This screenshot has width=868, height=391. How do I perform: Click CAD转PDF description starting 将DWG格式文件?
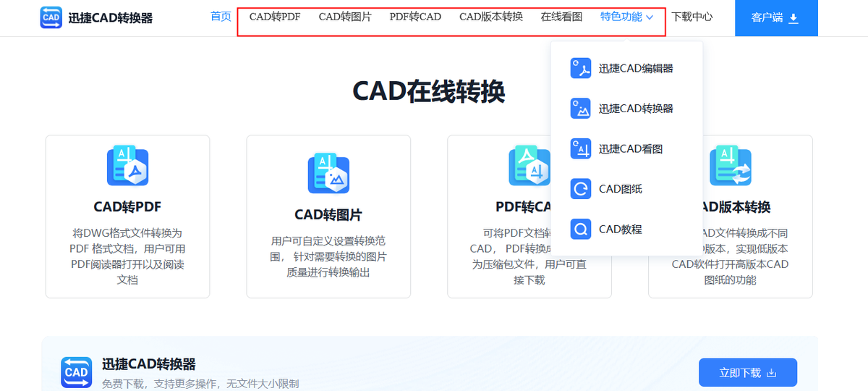127,256
